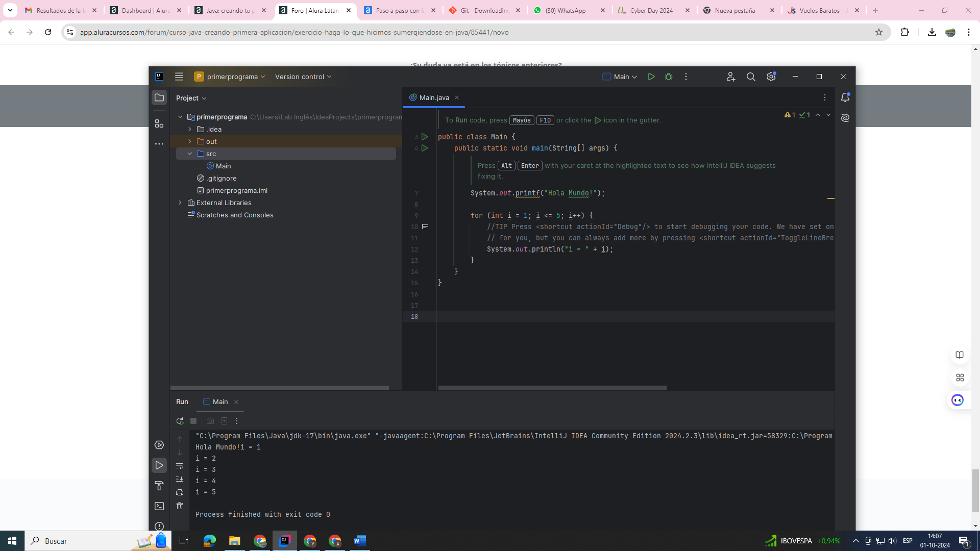Stop the running process in Run panel

click(193, 421)
